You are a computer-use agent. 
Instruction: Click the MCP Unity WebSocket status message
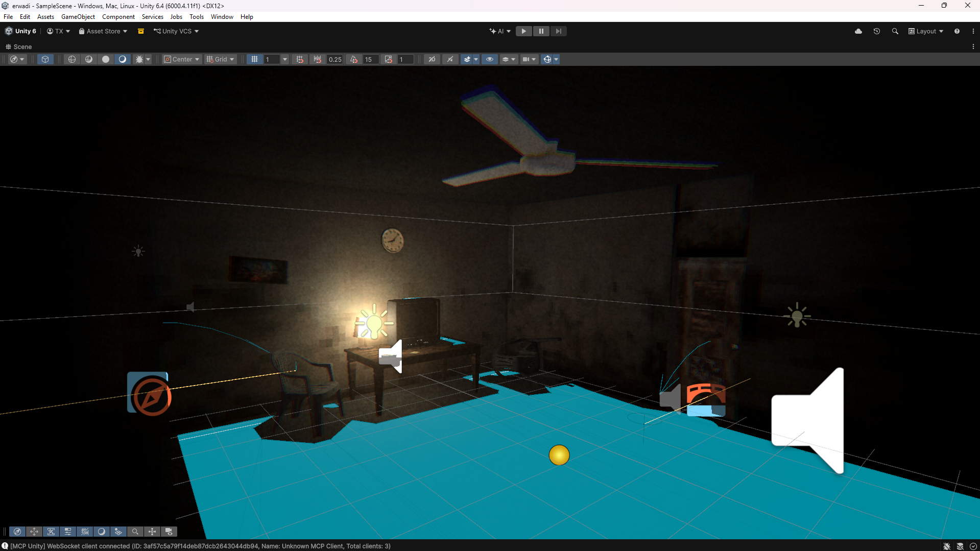click(200, 546)
